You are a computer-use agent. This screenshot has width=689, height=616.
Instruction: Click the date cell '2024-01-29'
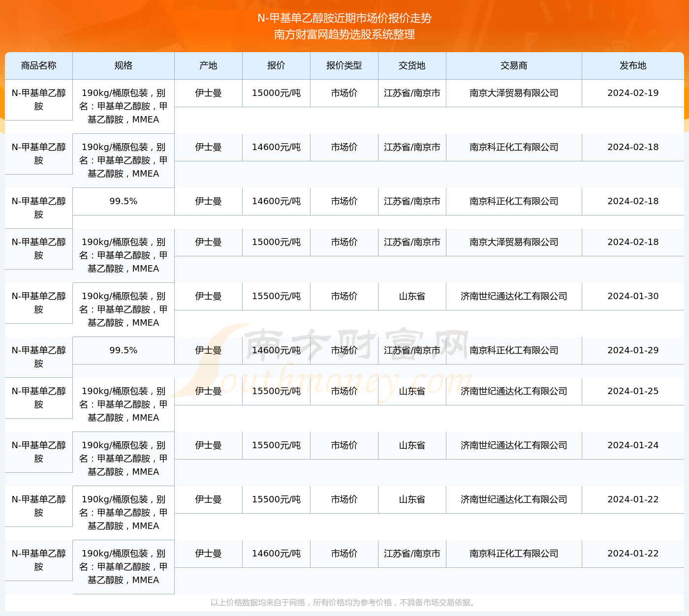[x=633, y=350]
